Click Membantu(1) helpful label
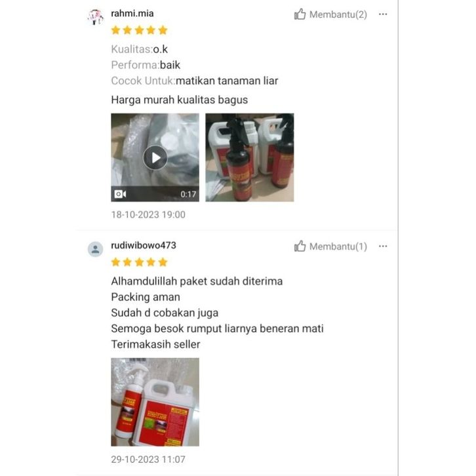The image size is (476, 476). pos(338,247)
